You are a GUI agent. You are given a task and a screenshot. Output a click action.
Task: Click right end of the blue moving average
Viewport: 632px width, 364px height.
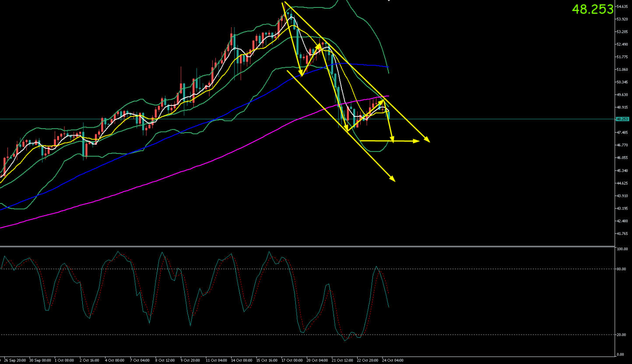pos(388,67)
